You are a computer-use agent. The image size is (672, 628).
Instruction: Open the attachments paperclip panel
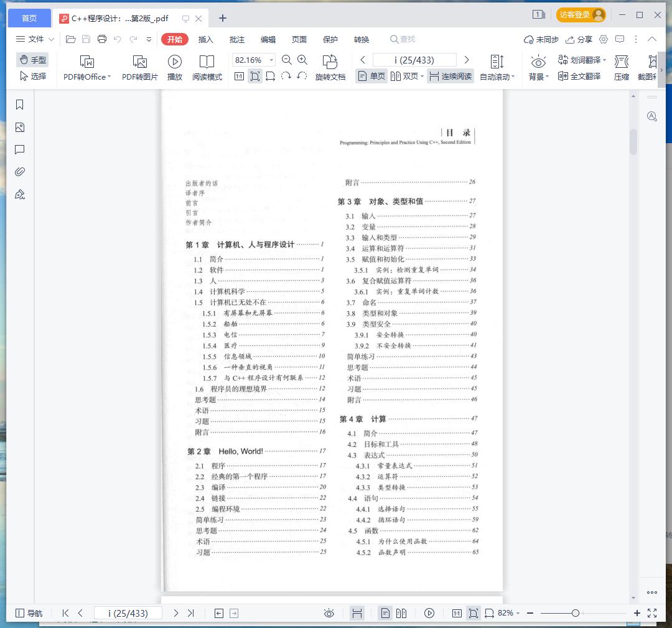pyautogui.click(x=20, y=172)
